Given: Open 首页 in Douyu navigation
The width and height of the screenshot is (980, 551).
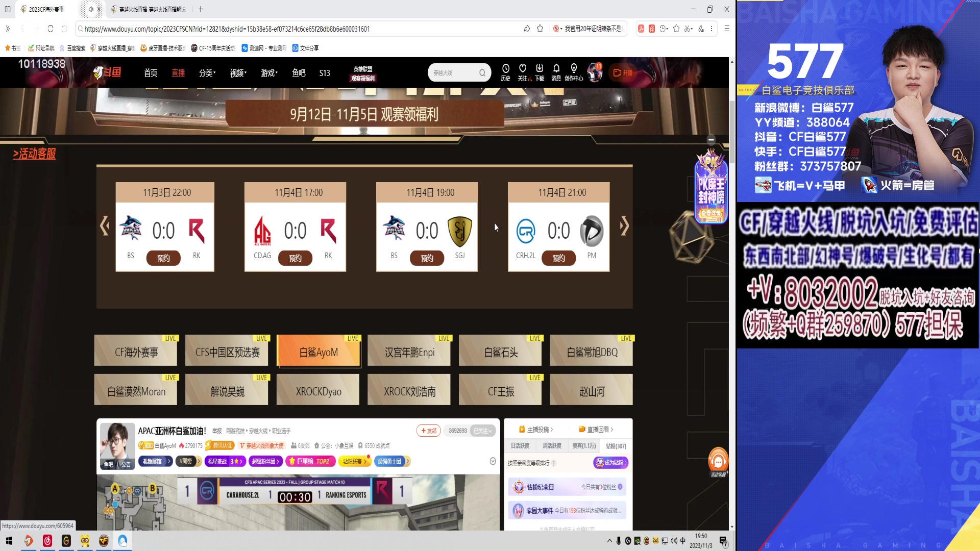Looking at the screenshot, I should pyautogui.click(x=151, y=73).
